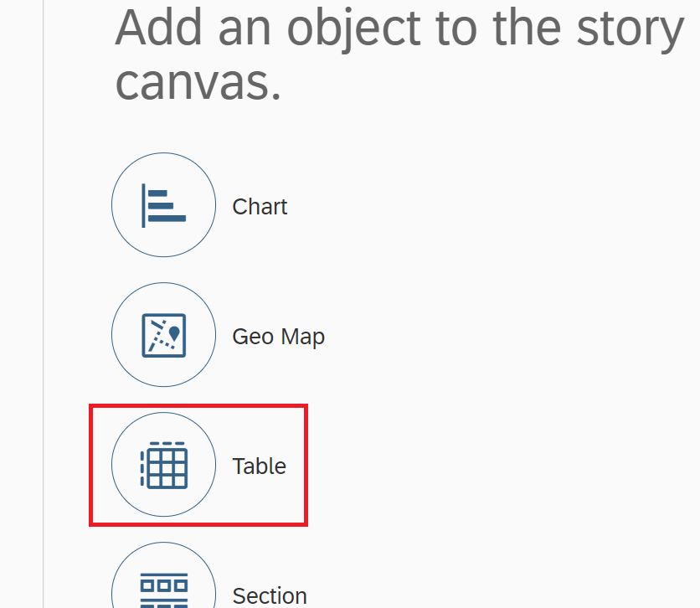
Task: Click the Table grid icon
Action: (x=164, y=465)
